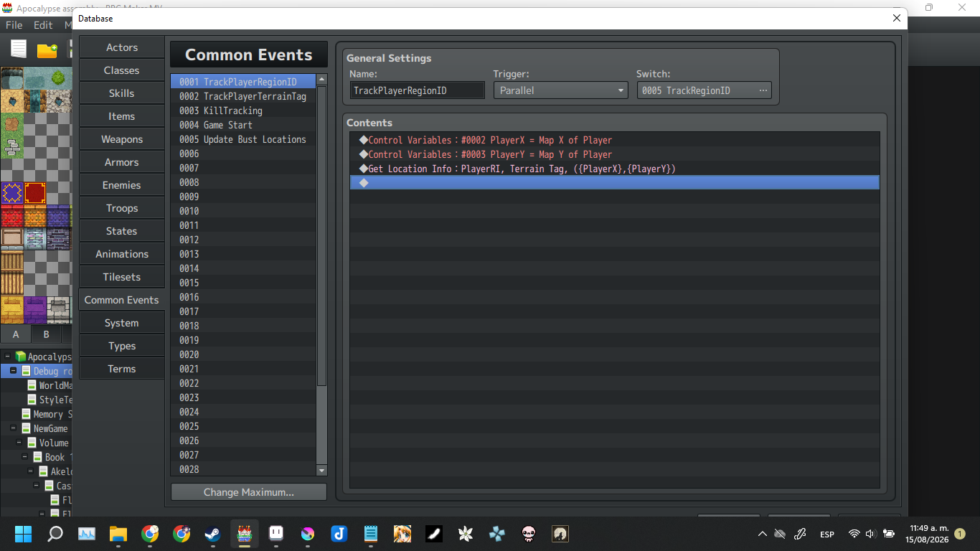Open the Tilesets database tab
Screen dimensions: 980x551
122,277
